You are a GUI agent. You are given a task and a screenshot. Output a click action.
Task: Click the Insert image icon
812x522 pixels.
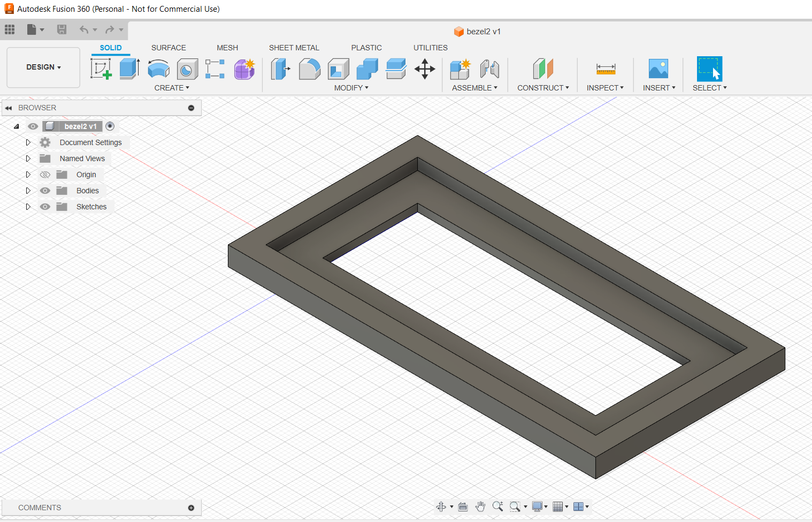pos(658,69)
